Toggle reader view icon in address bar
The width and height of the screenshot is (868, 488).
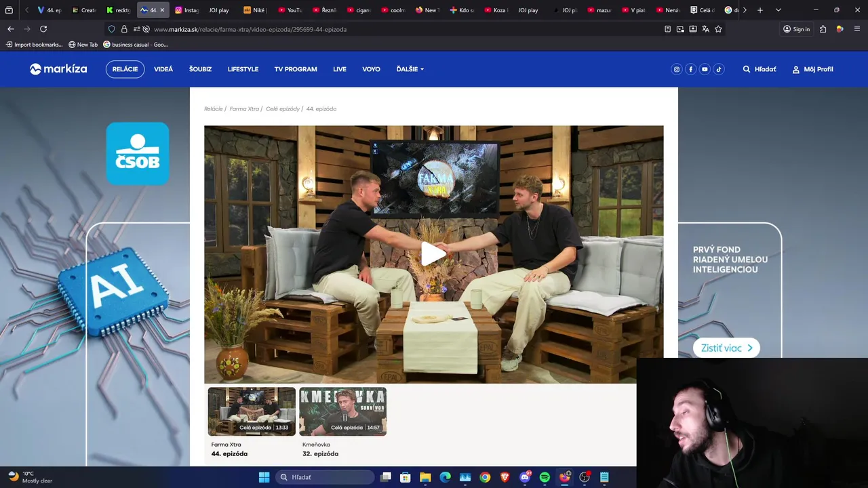pos(667,29)
